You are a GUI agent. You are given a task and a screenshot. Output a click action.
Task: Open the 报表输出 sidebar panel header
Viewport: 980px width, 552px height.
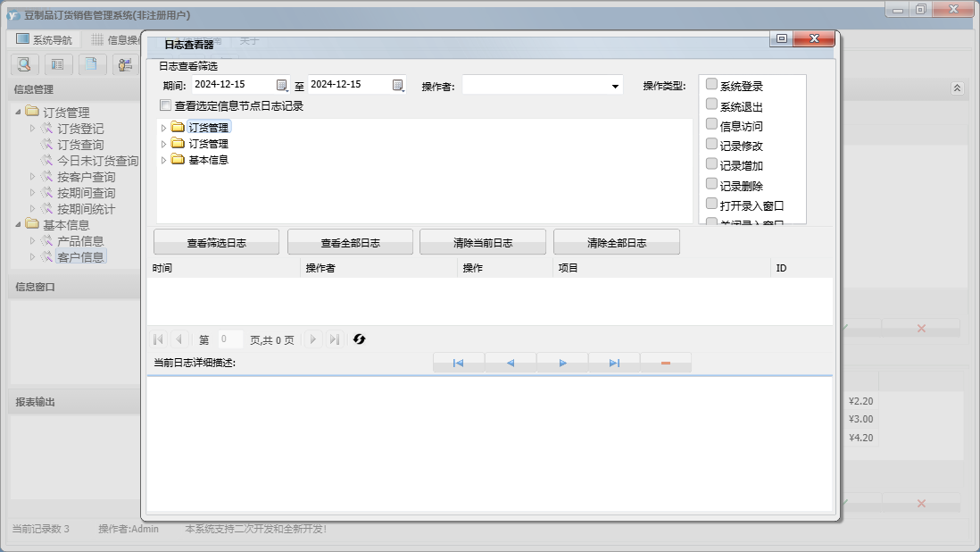(74, 402)
